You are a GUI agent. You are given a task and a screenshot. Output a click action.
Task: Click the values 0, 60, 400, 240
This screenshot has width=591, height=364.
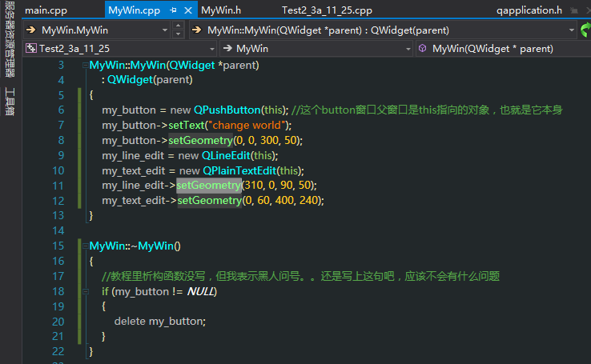(282, 200)
